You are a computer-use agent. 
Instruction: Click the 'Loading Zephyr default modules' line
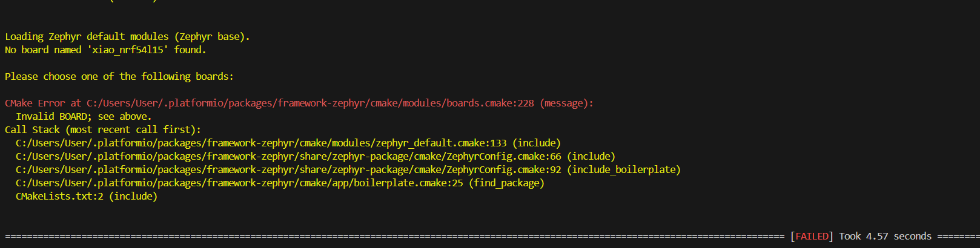127,37
